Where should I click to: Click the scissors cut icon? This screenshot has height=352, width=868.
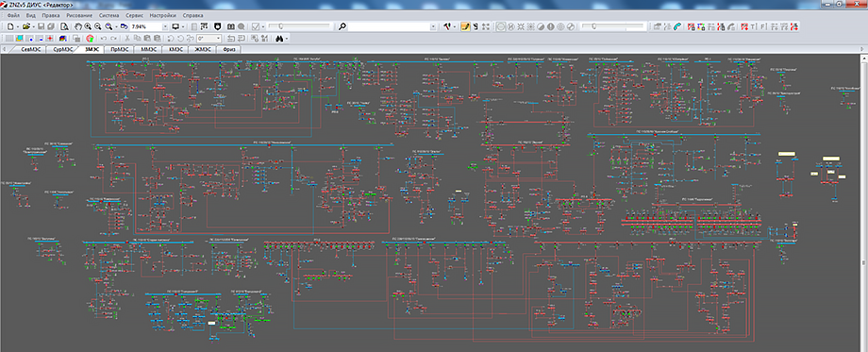point(127,39)
